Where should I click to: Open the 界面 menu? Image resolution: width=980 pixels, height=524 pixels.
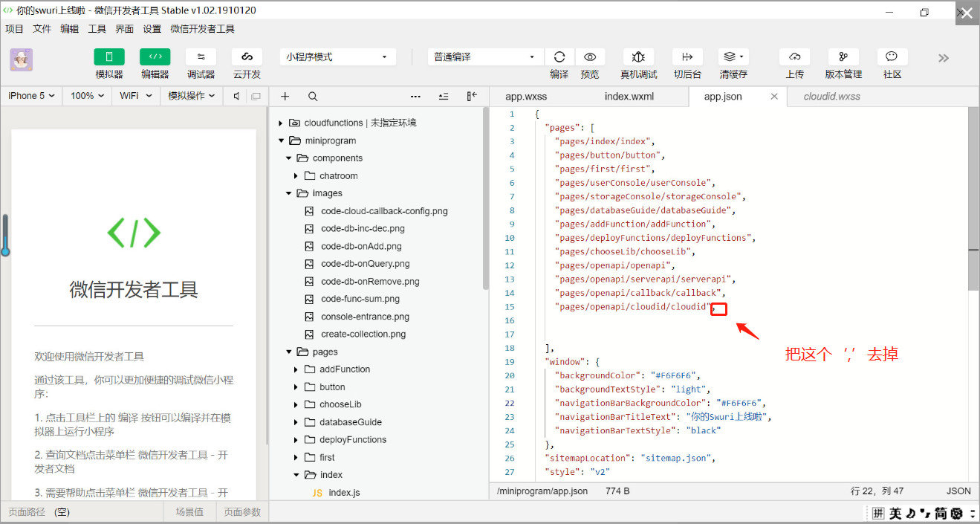pyautogui.click(x=125, y=29)
